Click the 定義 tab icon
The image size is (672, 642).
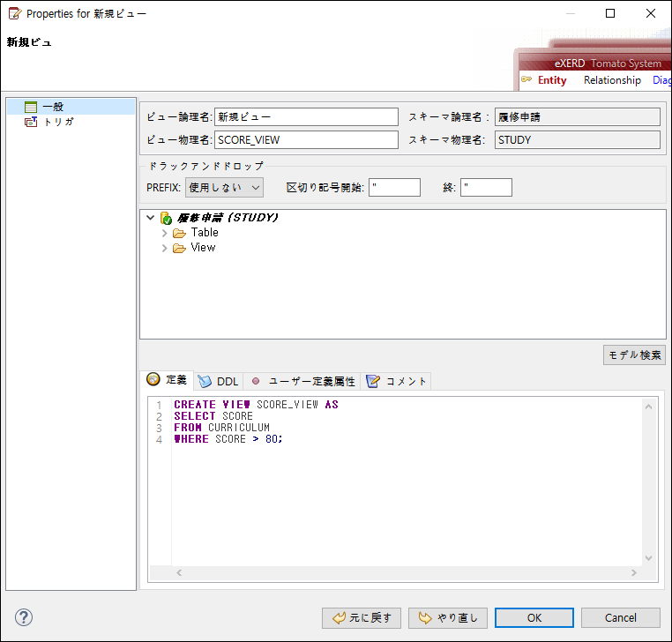click(153, 379)
